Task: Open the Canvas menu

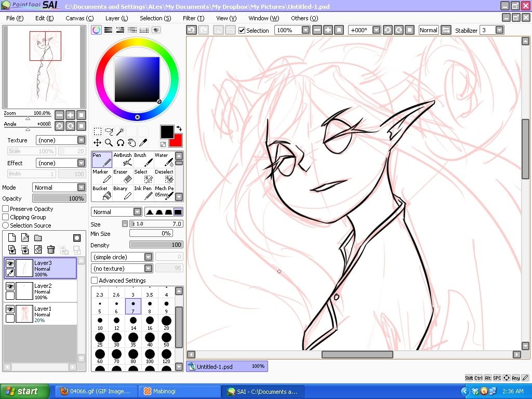Action: point(79,18)
